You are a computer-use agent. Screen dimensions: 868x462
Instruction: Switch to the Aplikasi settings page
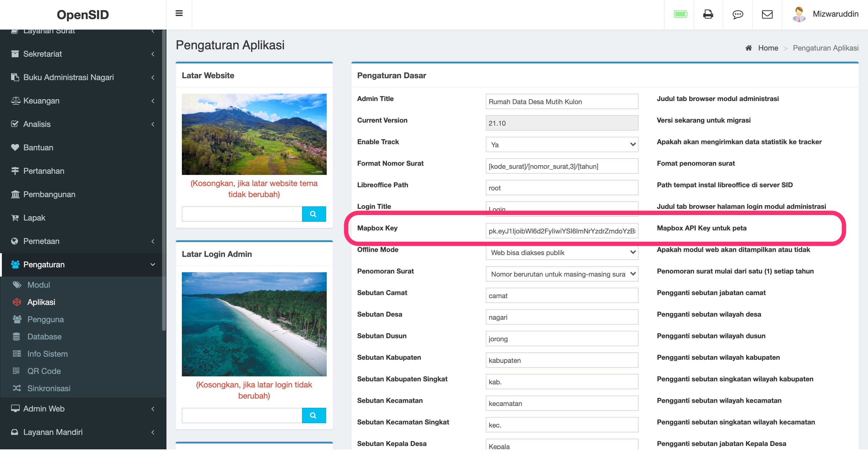pyautogui.click(x=41, y=302)
